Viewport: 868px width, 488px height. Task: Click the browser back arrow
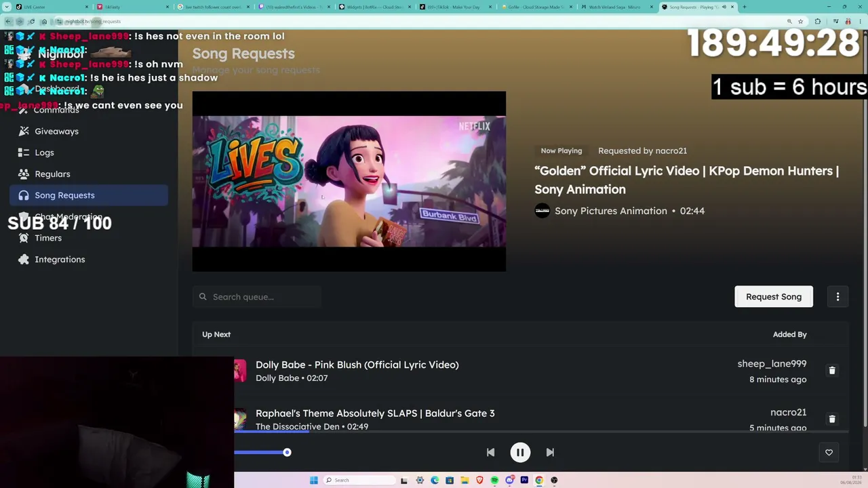point(8,21)
